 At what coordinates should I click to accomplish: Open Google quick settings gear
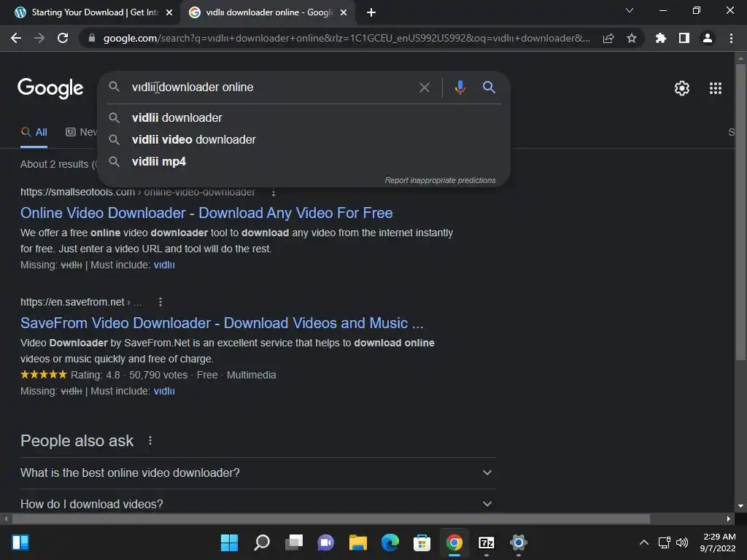682,88
